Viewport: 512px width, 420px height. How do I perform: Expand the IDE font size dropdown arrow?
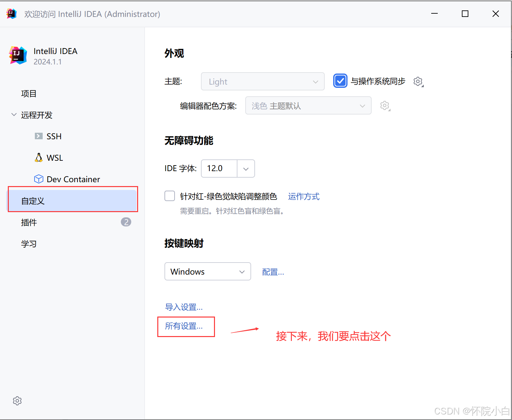pos(246,169)
